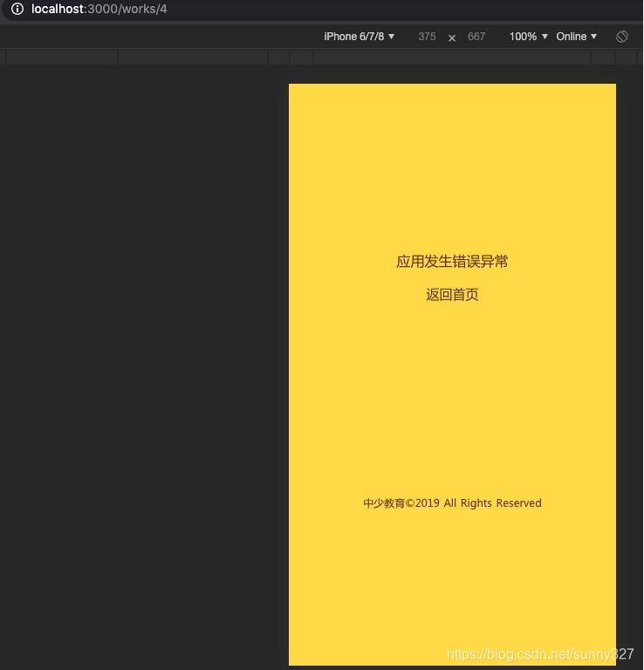Viewport: 644px width, 670px height.
Task: Open the iPhone 6/7/8 device dropdown
Action: click(x=359, y=37)
